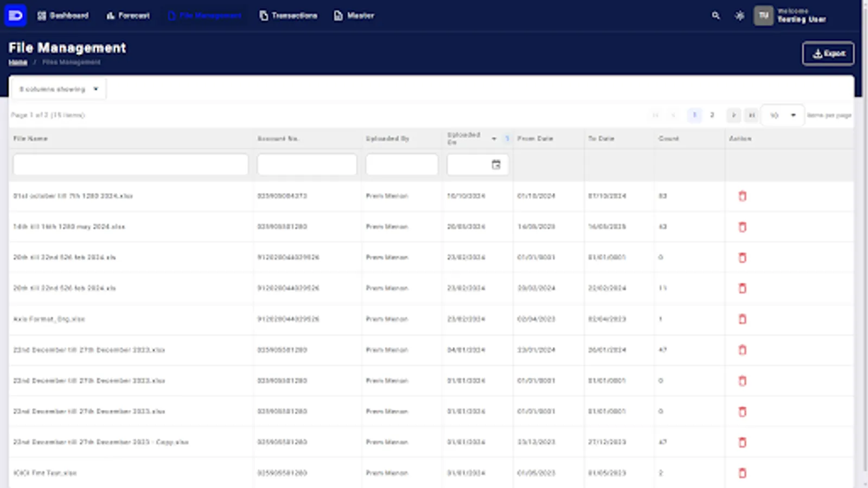Screen dimensions: 868x488
Task: Click the TU user avatar
Action: [763, 16]
